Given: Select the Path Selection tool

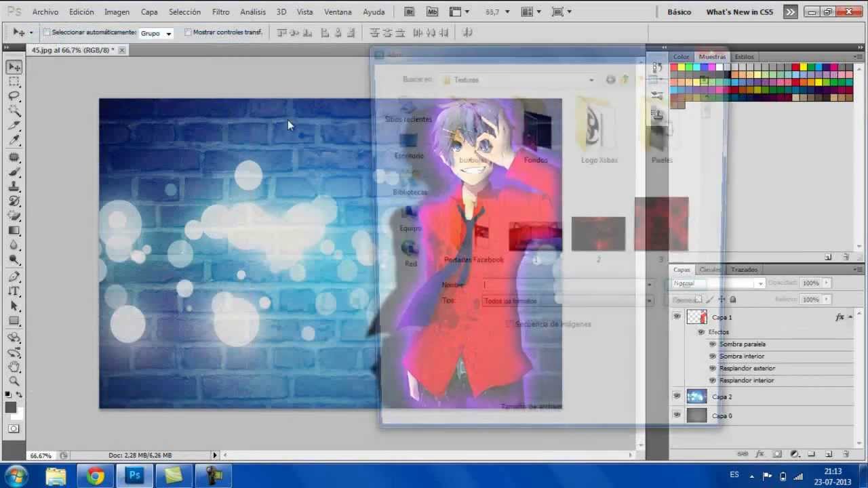Looking at the screenshot, I should tap(14, 306).
